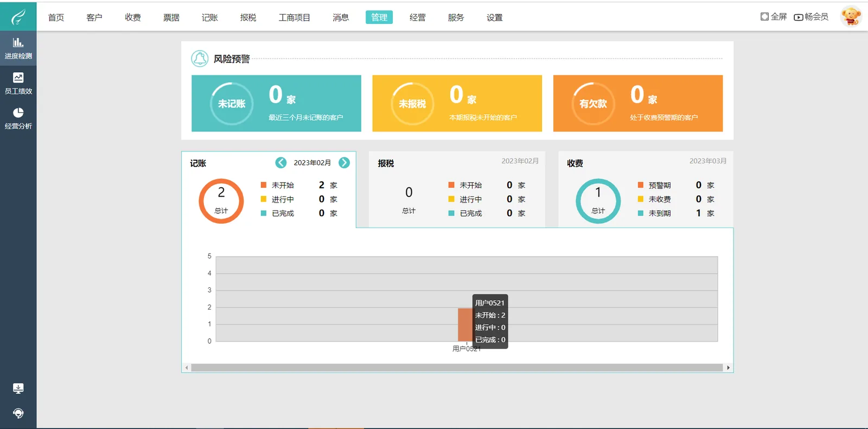Screen dimensions: 868x429
Task: Open the 经营 menu
Action: point(418,17)
